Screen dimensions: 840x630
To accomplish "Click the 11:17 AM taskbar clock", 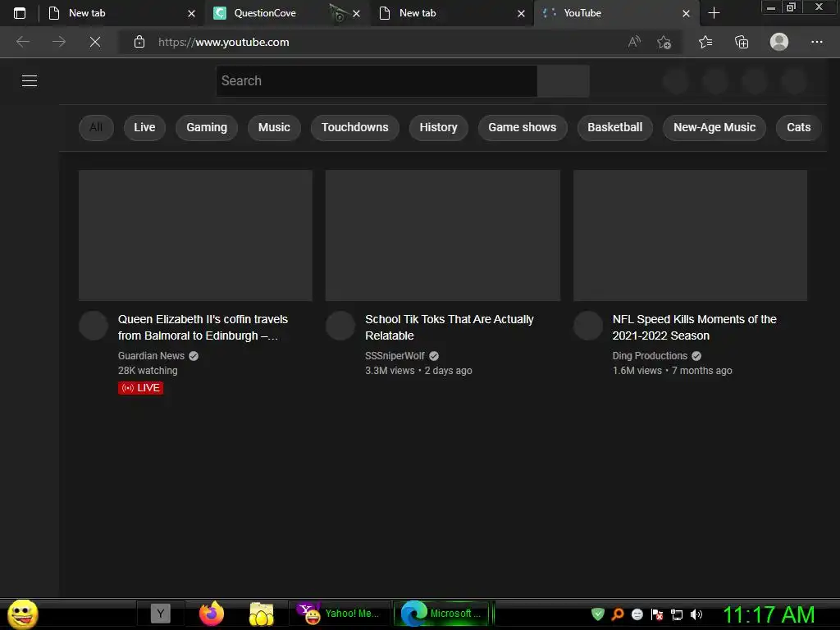I will [769, 614].
